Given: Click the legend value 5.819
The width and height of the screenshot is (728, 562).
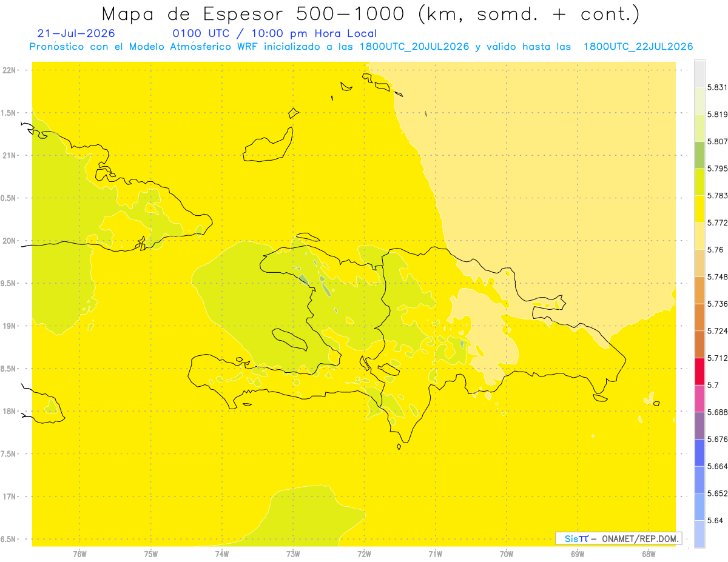Looking at the screenshot, I should 717,115.
